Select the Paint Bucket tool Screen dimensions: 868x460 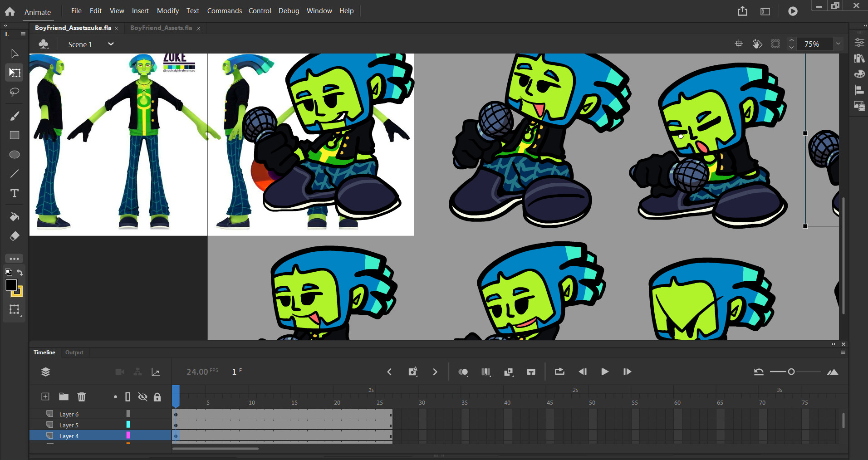pos(15,217)
